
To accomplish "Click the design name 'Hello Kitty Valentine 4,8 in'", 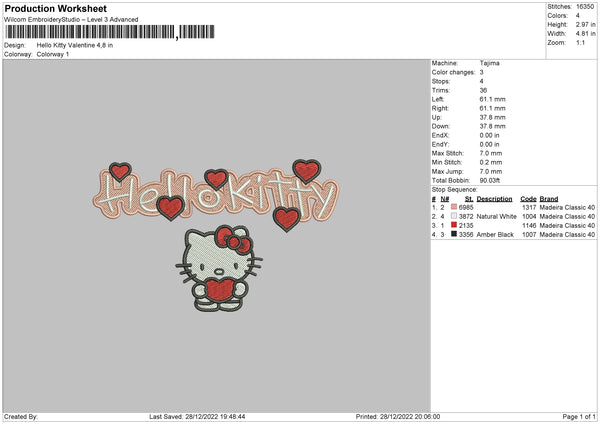I will click(x=75, y=45).
